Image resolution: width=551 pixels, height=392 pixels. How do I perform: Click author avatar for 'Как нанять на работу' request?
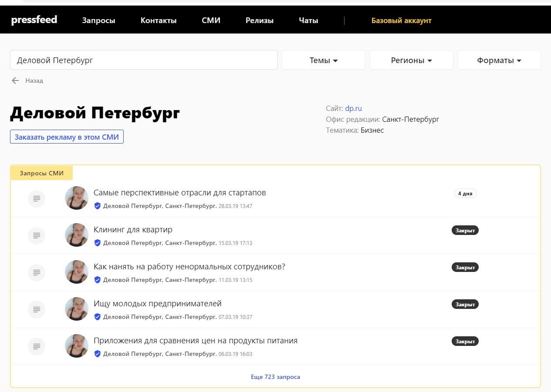point(77,272)
